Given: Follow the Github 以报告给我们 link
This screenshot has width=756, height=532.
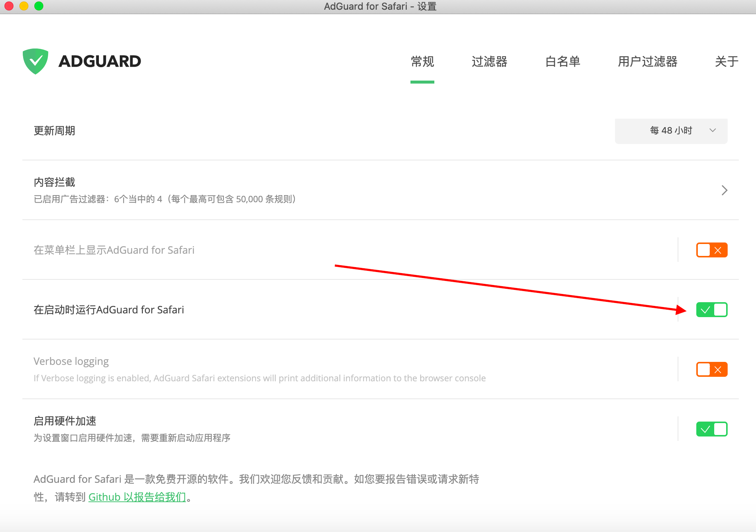Looking at the screenshot, I should point(137,497).
